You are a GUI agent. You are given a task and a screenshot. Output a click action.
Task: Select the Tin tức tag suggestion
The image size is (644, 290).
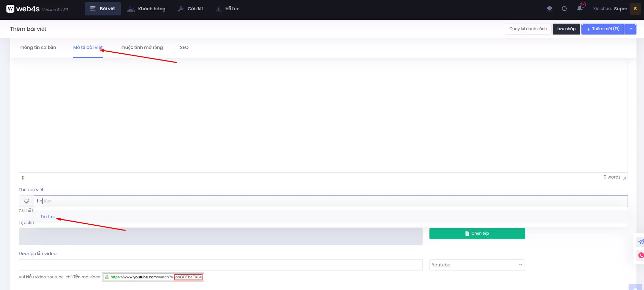point(48,217)
